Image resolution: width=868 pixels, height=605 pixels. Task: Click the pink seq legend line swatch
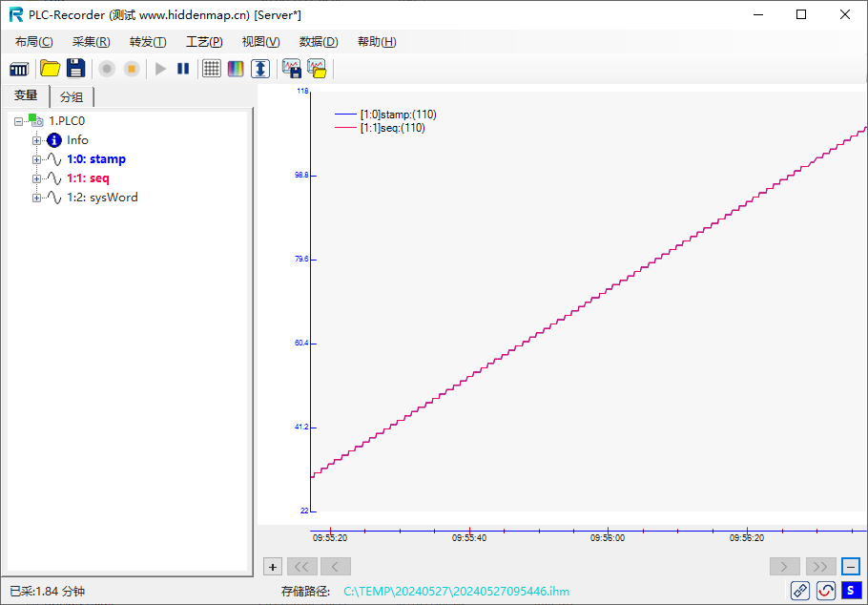345,128
